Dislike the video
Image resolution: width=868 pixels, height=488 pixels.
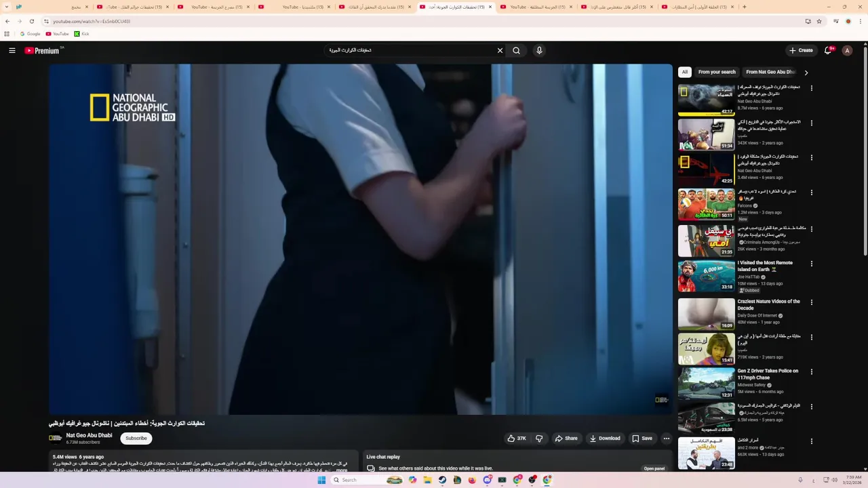click(539, 439)
